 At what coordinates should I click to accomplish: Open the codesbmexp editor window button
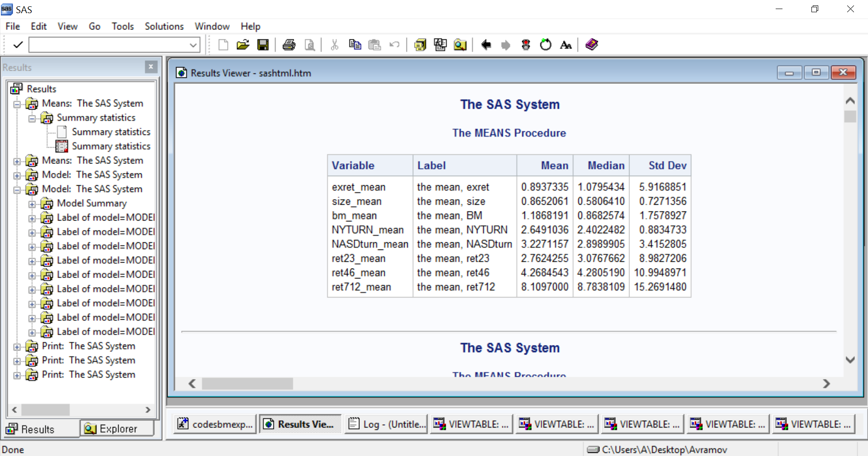click(215, 424)
